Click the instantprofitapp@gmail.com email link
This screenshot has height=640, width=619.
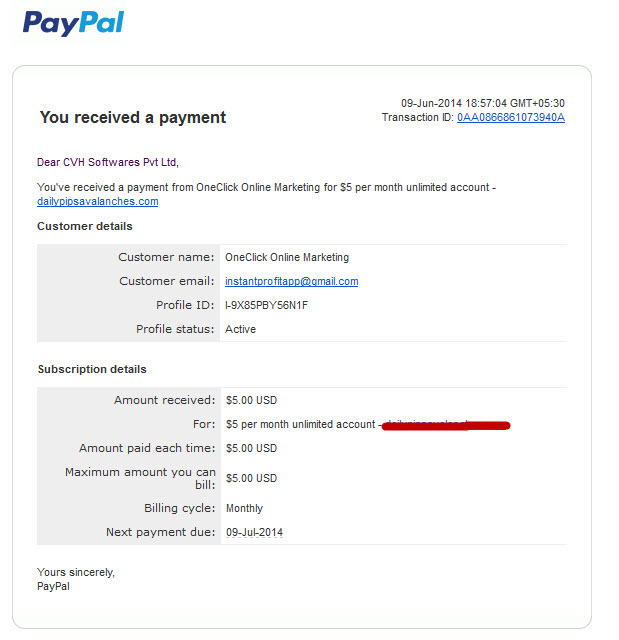(292, 282)
